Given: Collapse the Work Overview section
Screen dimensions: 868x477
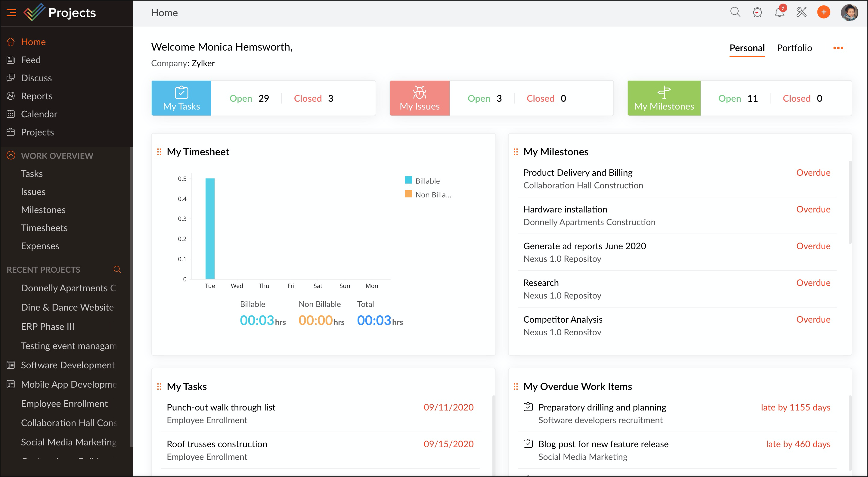Looking at the screenshot, I should pos(11,156).
